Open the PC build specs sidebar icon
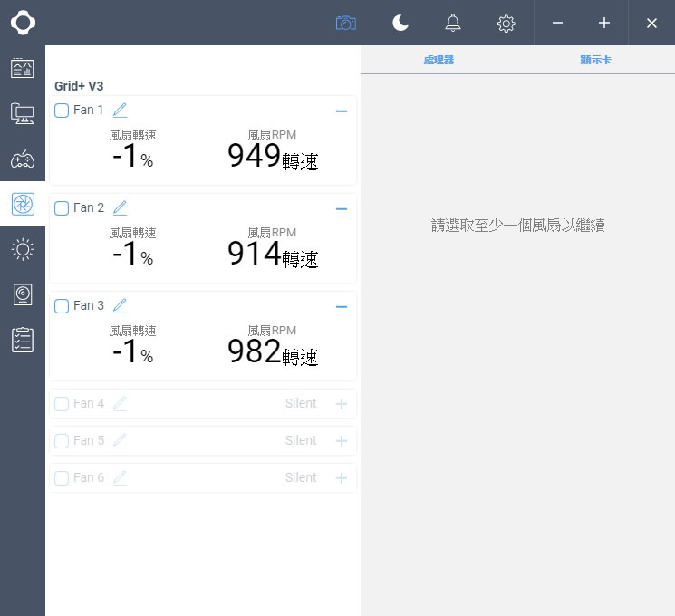Viewport: 675px width, 616px height. (x=23, y=113)
